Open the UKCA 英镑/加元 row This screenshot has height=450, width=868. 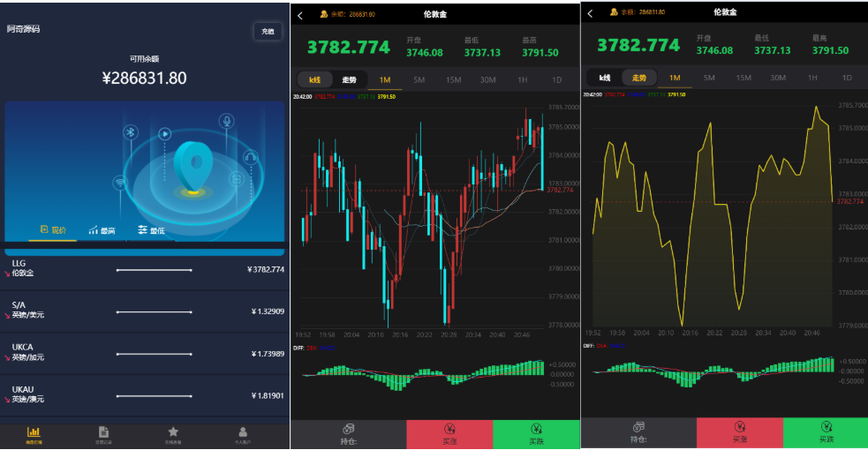pyautogui.click(x=145, y=353)
